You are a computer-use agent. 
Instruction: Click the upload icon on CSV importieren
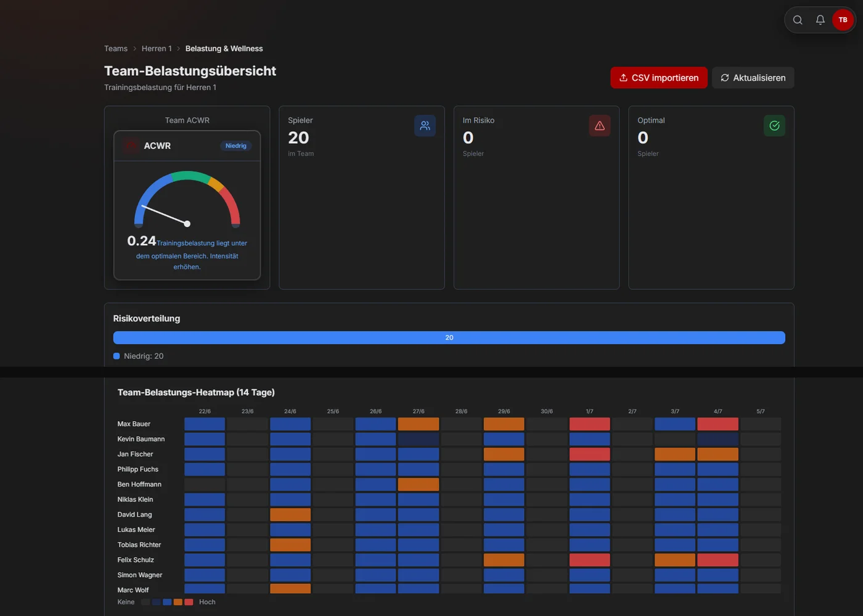tap(623, 78)
